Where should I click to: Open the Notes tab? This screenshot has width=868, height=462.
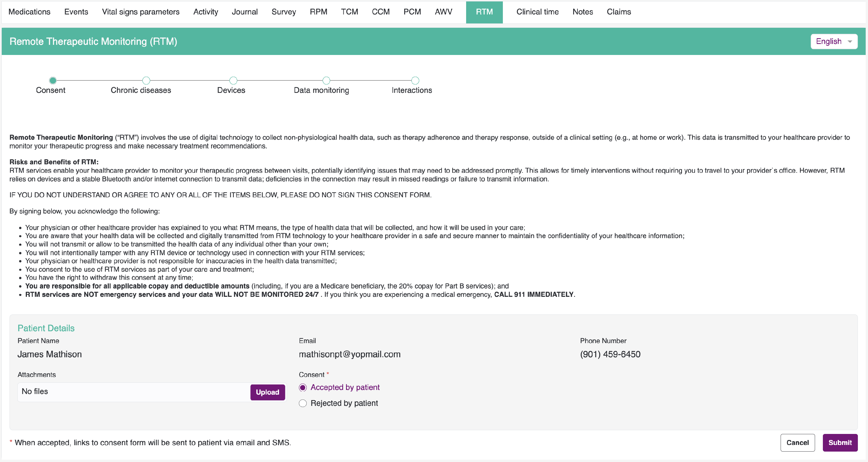[x=583, y=12]
